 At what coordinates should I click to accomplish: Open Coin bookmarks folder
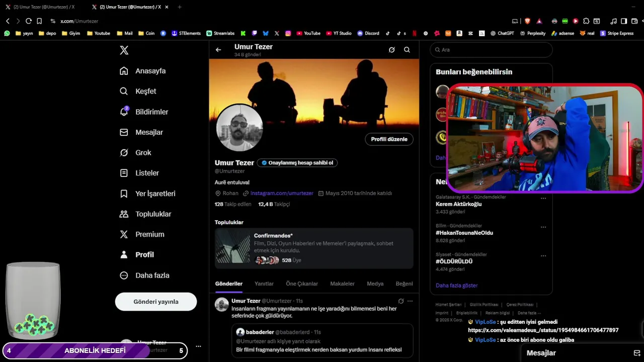click(146, 33)
